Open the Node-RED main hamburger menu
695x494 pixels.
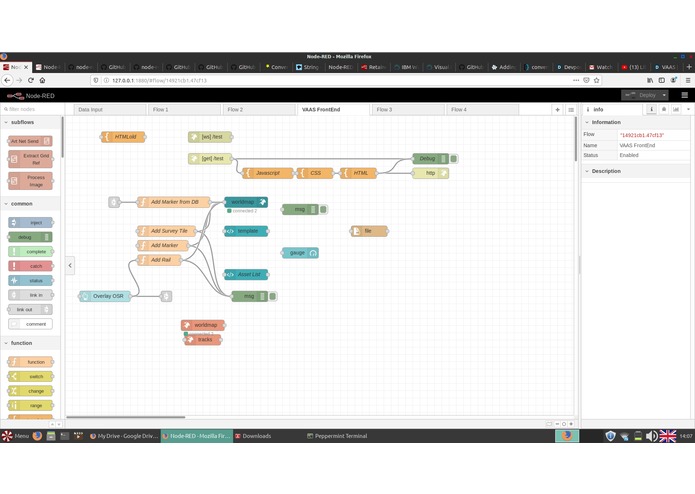(x=684, y=95)
